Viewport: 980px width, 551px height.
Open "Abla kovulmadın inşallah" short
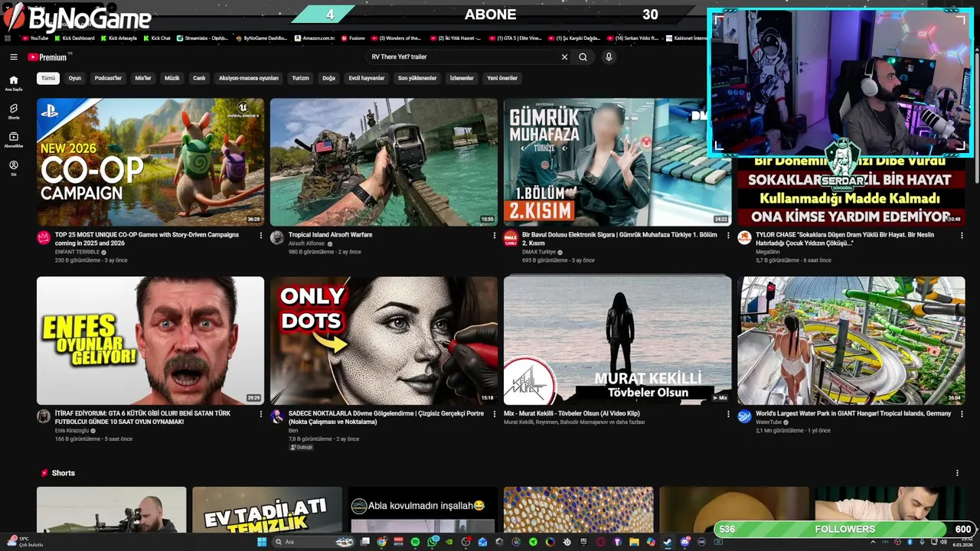(423, 510)
